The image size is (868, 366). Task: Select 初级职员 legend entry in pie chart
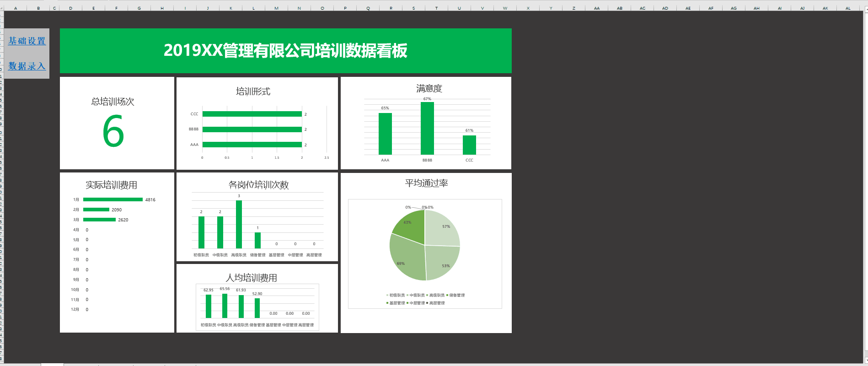coord(396,295)
